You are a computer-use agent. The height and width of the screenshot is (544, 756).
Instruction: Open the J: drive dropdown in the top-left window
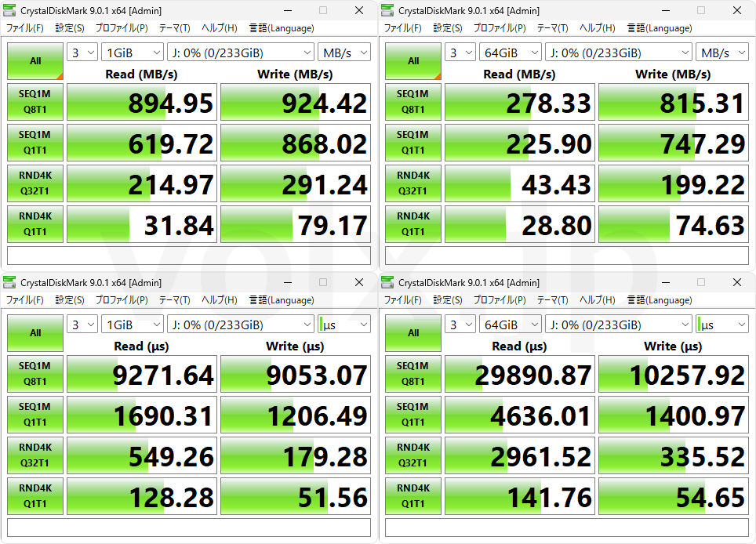pos(241,53)
